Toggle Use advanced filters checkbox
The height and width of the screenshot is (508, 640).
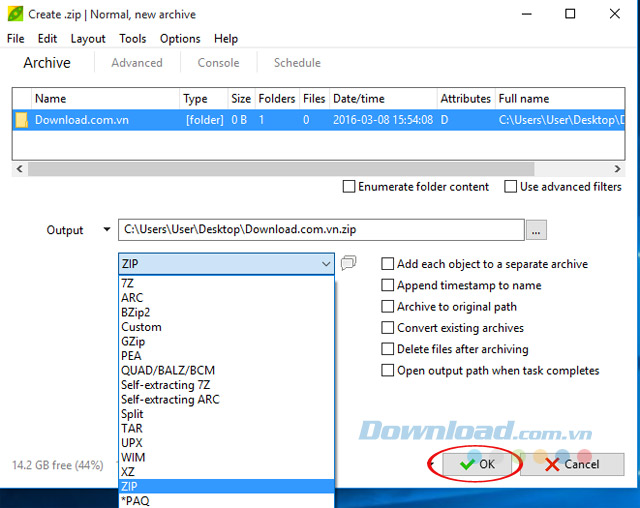tap(511, 187)
